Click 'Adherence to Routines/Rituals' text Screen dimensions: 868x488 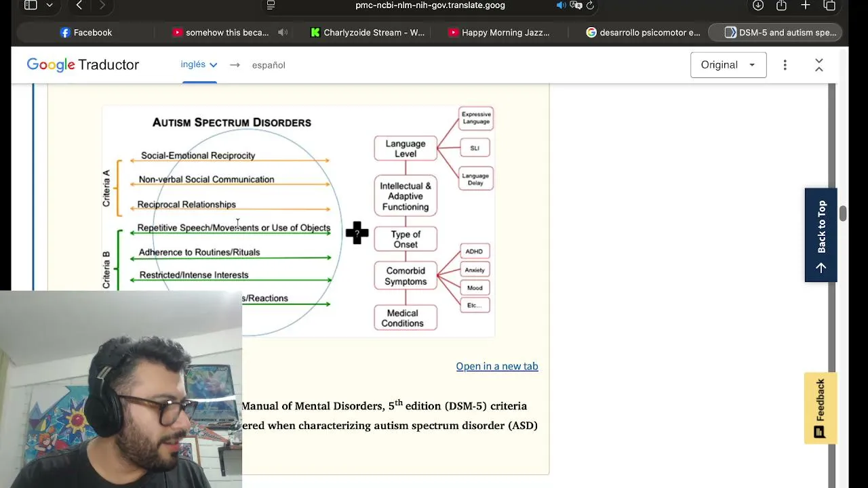[x=199, y=252]
